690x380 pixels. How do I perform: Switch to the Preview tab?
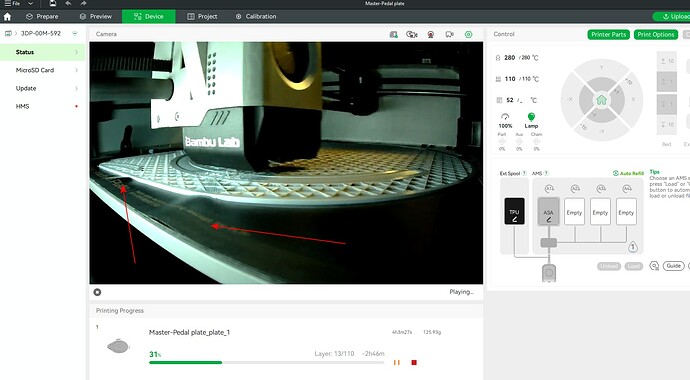(x=95, y=16)
